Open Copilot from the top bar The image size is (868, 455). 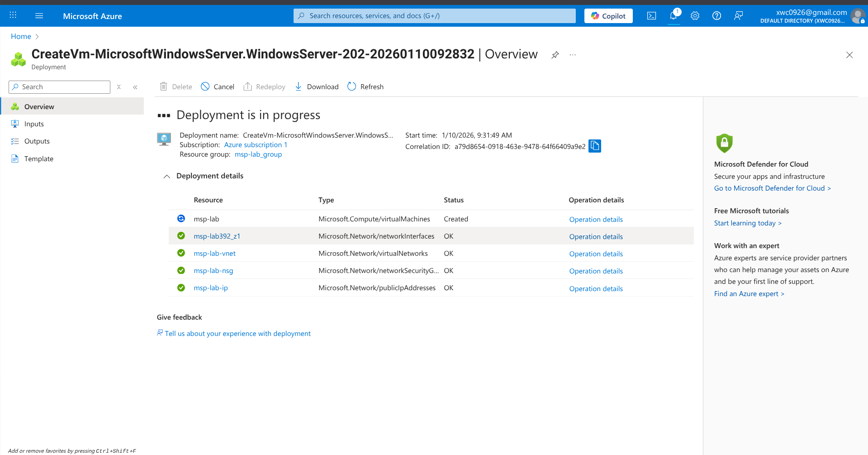coord(608,15)
